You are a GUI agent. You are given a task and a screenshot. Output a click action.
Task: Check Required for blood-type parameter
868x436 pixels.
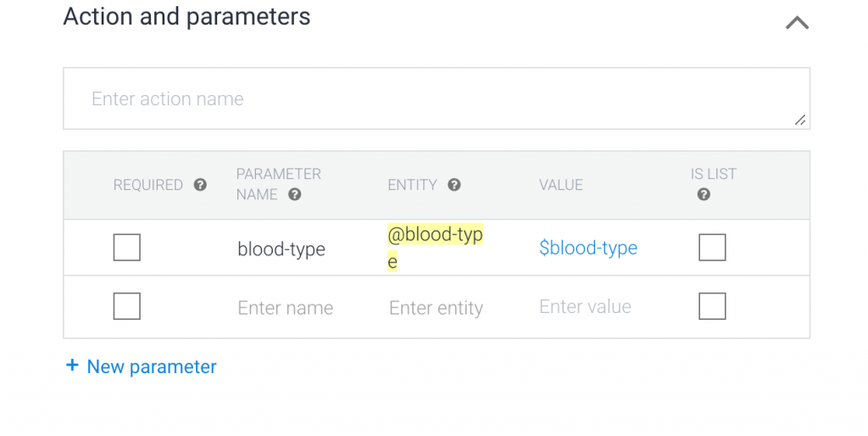pos(127,248)
